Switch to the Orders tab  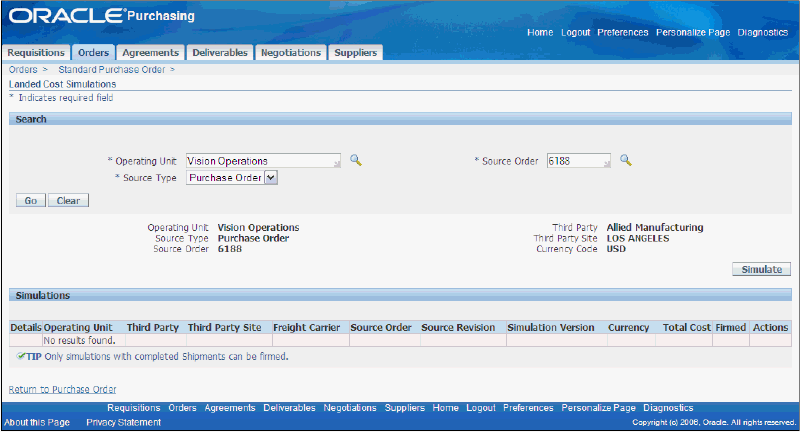tap(93, 53)
